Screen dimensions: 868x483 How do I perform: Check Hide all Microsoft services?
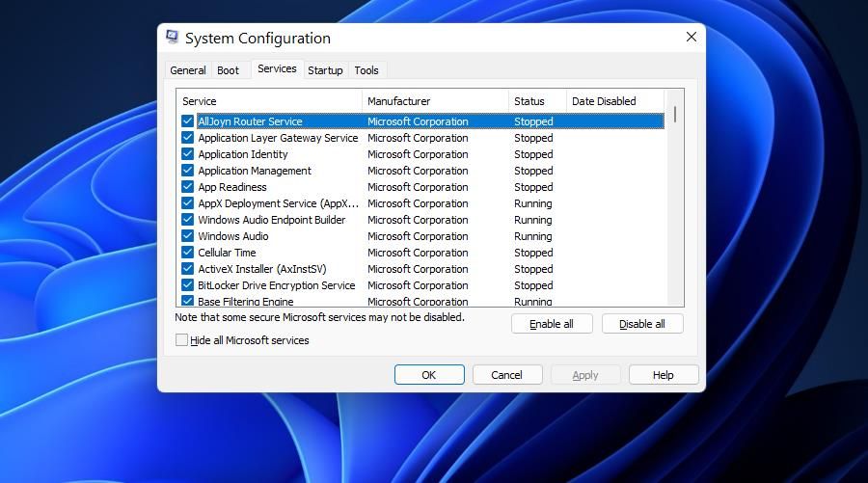(x=181, y=339)
